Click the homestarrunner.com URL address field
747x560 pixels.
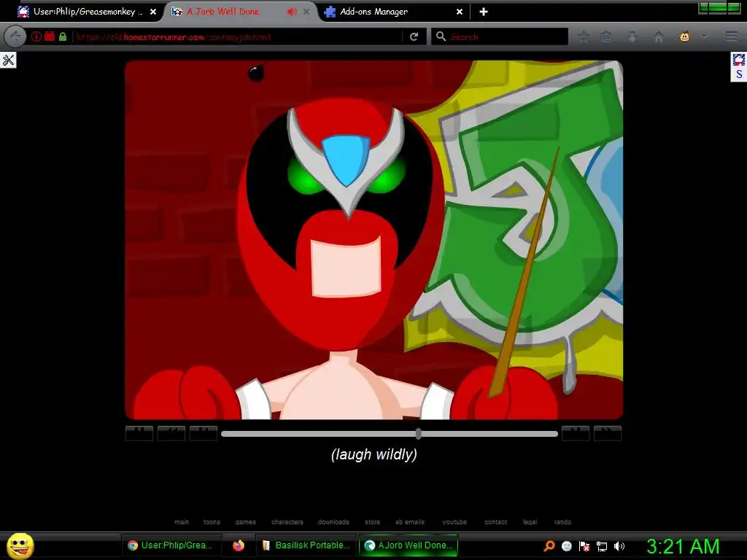(x=238, y=36)
